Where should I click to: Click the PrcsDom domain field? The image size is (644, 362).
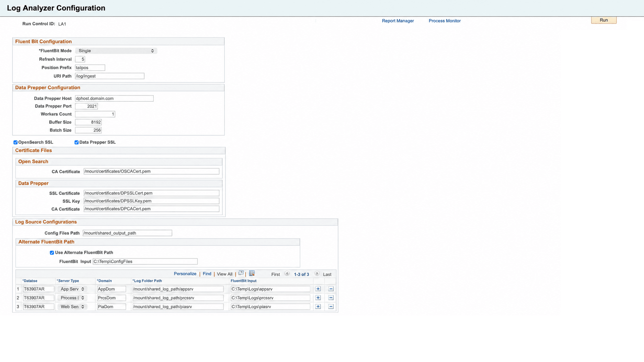click(x=111, y=298)
